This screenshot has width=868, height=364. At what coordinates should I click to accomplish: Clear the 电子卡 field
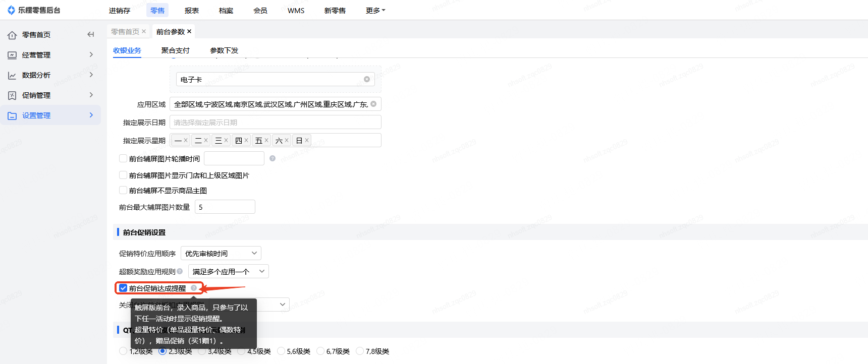click(x=367, y=79)
